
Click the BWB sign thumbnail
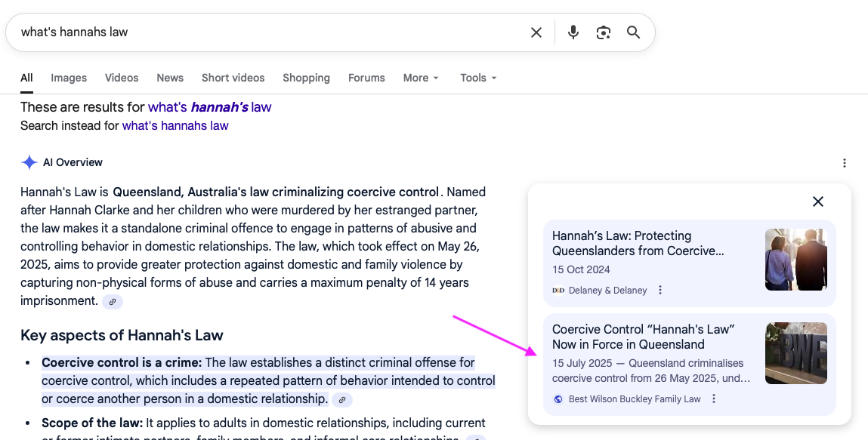pos(796,353)
